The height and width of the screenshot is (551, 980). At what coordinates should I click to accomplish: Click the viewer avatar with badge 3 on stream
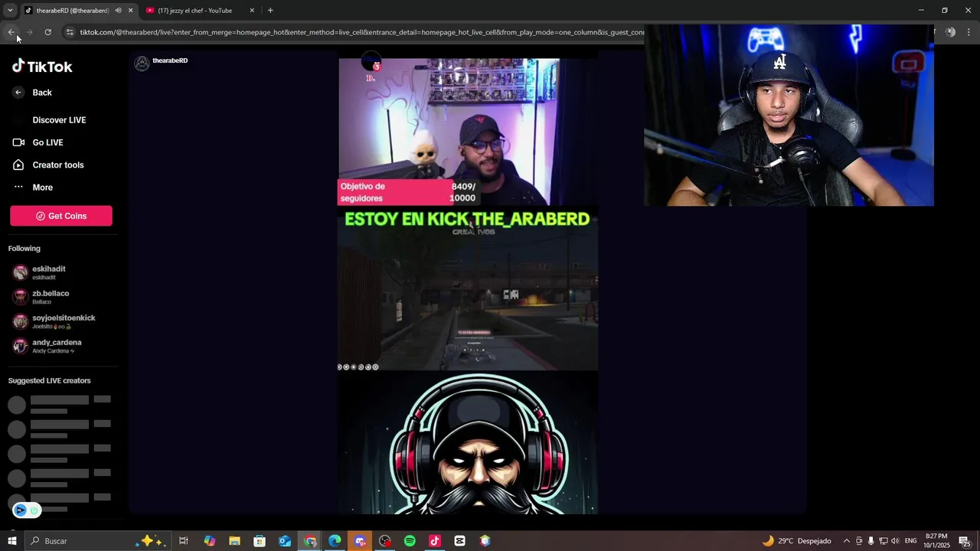[371, 63]
